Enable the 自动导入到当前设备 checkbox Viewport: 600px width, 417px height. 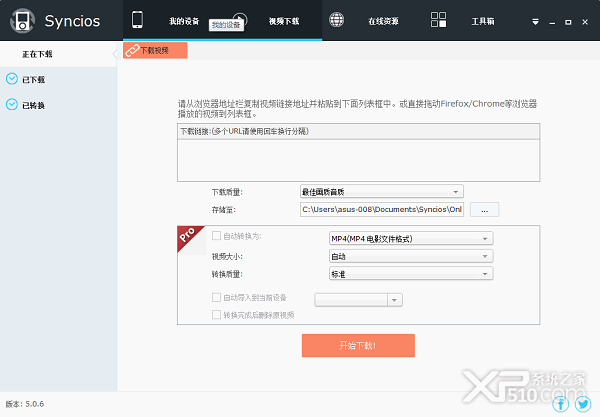click(x=216, y=297)
